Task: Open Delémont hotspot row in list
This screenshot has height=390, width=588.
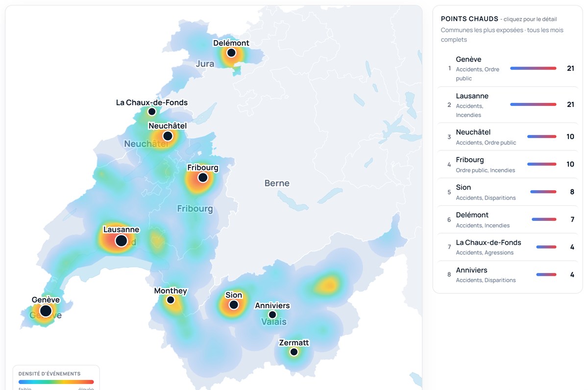Action: pyautogui.click(x=508, y=219)
